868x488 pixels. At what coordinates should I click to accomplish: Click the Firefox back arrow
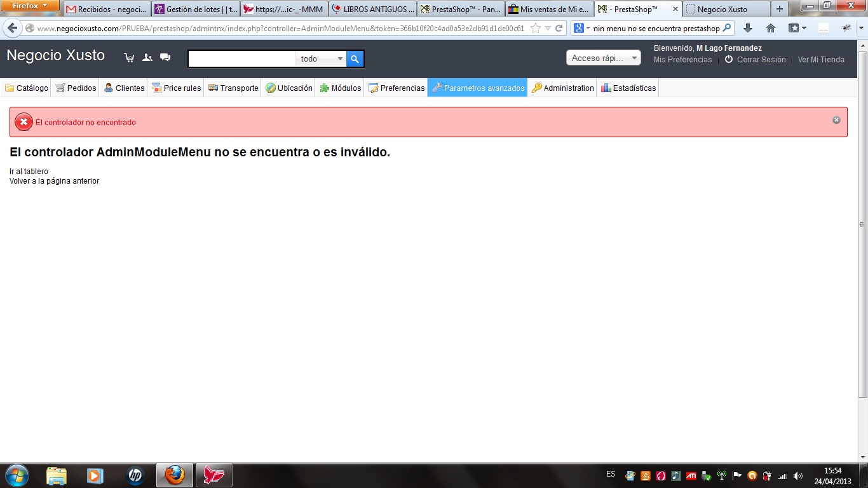click(x=12, y=28)
